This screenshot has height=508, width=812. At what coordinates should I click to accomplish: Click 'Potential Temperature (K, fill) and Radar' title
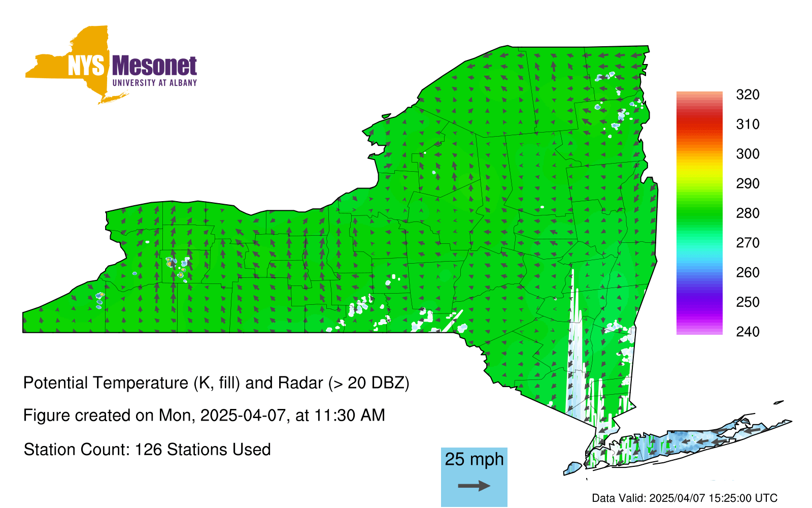216,383
